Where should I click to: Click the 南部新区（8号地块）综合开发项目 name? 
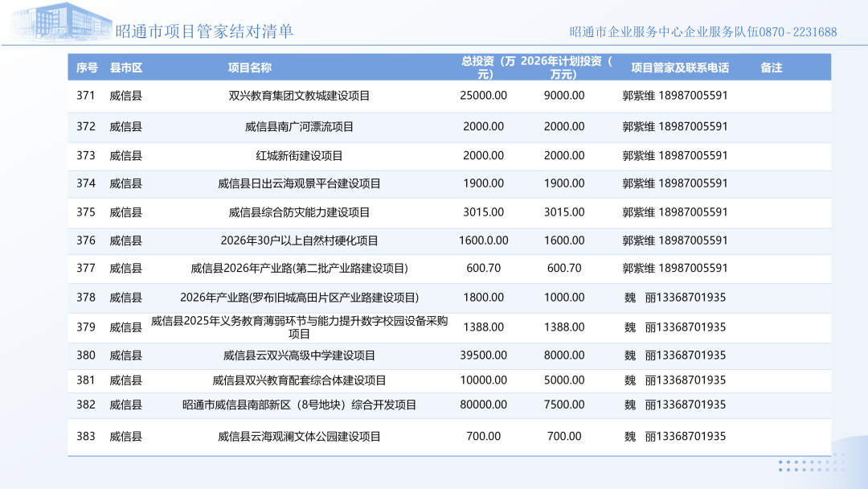click(x=299, y=405)
